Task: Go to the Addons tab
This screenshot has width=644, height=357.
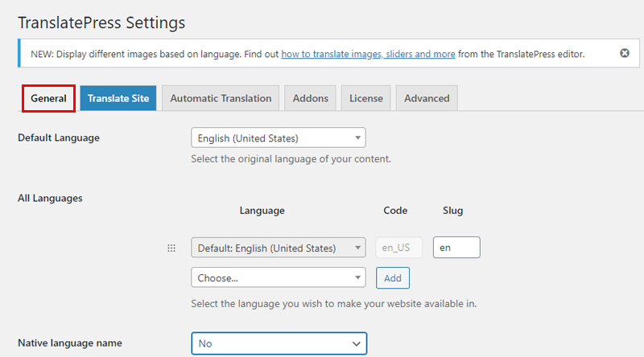Action: coord(310,98)
